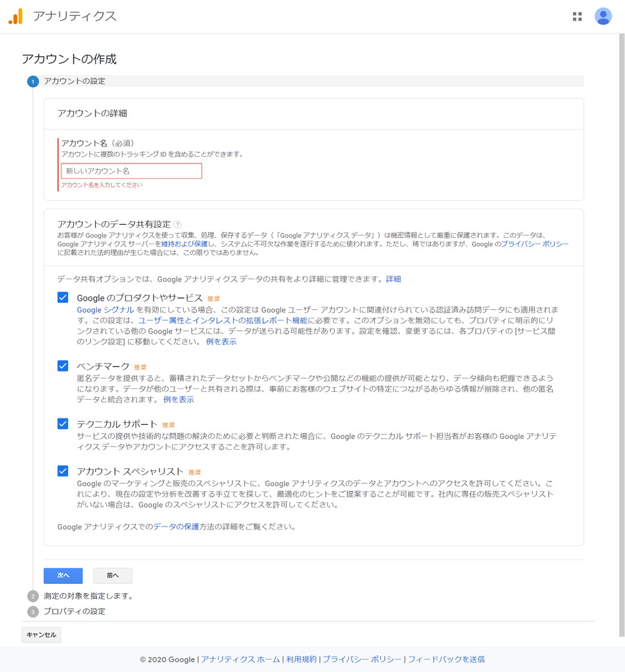Click the help icon beside アカウントのデータ共有設定
The height and width of the screenshot is (672, 625).
click(x=177, y=224)
